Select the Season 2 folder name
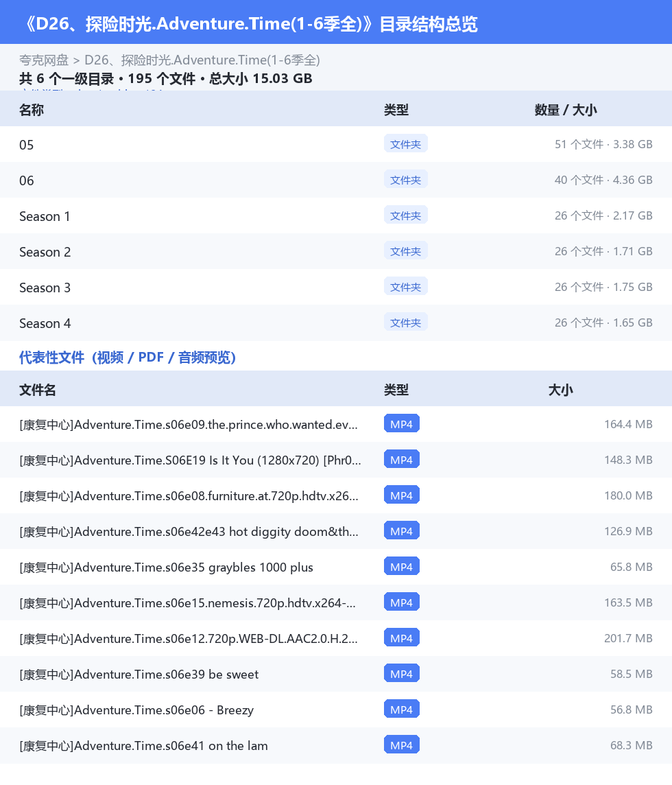Image resolution: width=672 pixels, height=785 pixels. 45,252
